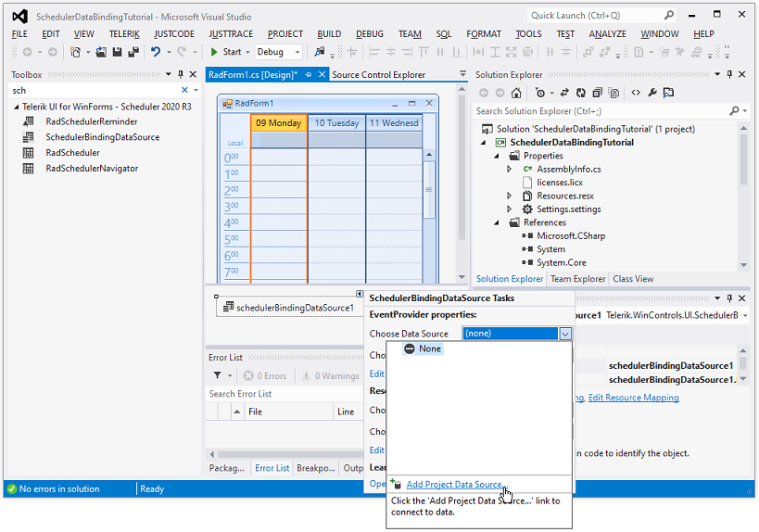The width and height of the screenshot is (759, 532).
Task: Select RadSchedulerReminder in the Toolbox
Action: (92, 121)
